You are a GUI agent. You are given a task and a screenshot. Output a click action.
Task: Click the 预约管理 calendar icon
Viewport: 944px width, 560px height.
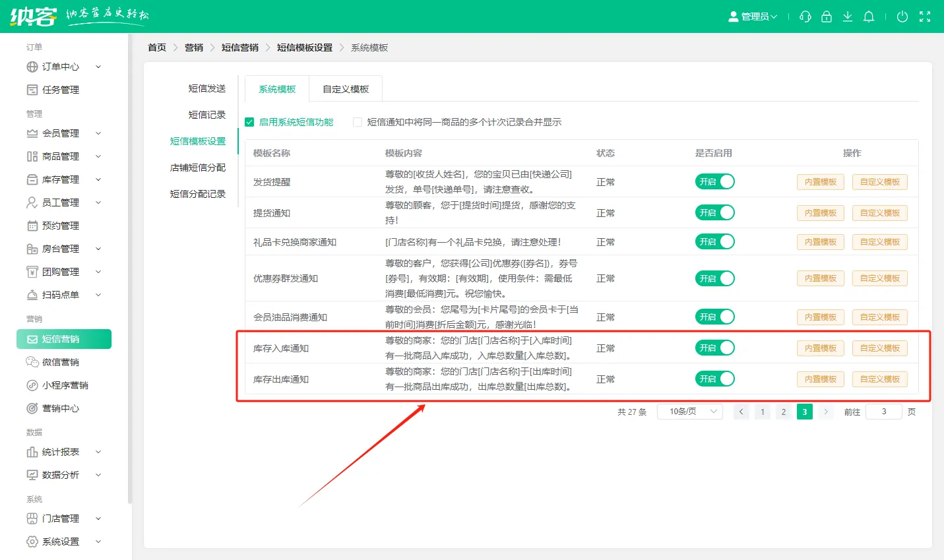pos(32,226)
